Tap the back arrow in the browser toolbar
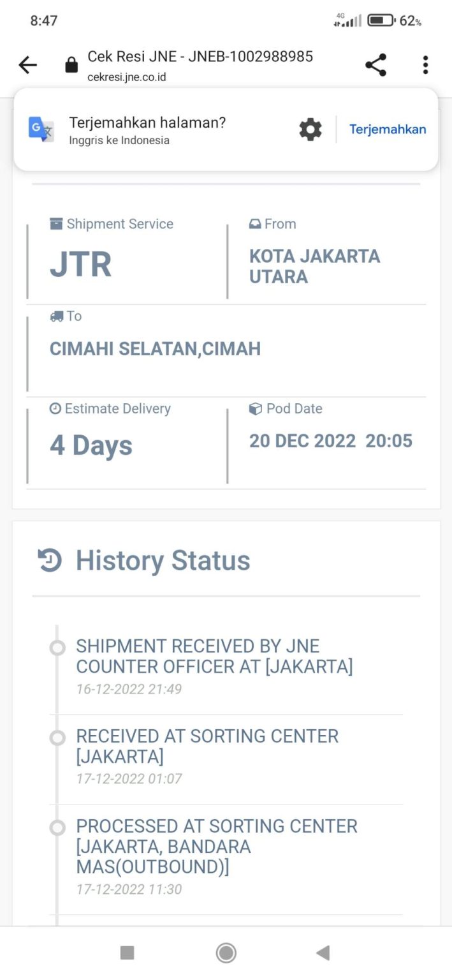Viewport: 452px width, 980px height. pyautogui.click(x=27, y=64)
